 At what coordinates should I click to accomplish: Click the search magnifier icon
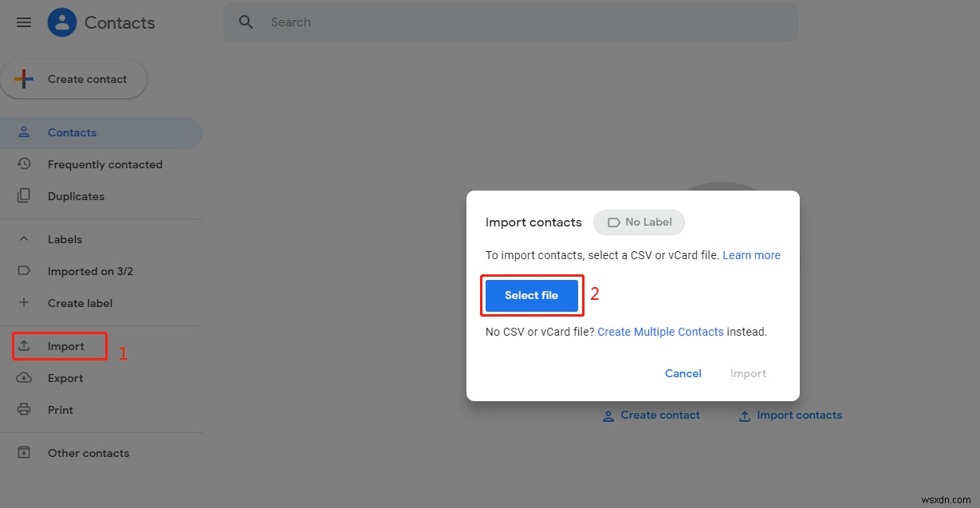coord(246,22)
